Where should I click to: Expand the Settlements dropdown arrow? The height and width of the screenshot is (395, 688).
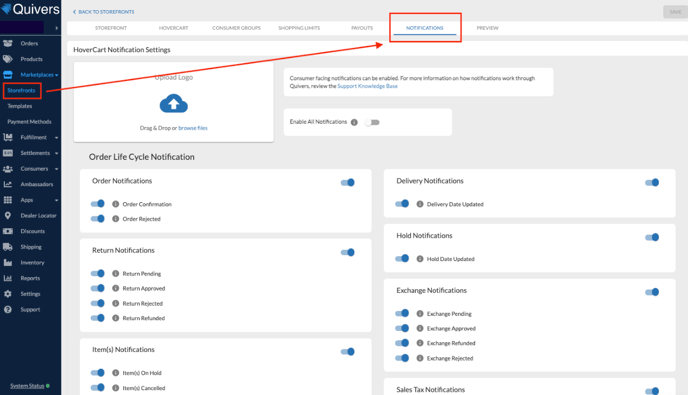[57, 153]
